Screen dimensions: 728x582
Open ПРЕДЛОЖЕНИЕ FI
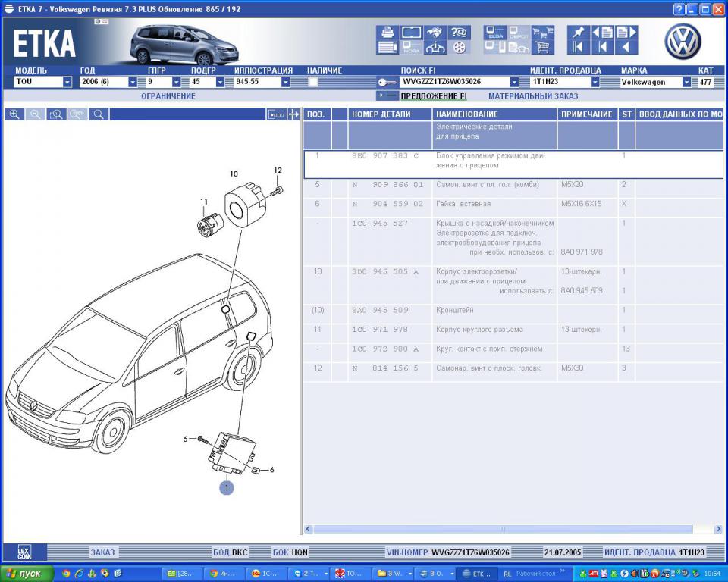[434, 96]
